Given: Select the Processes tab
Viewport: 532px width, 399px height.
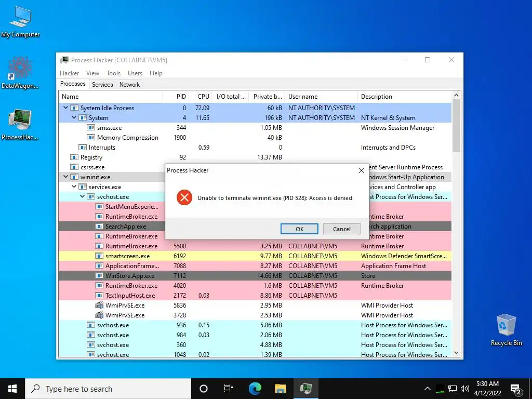Looking at the screenshot, I should click(73, 84).
